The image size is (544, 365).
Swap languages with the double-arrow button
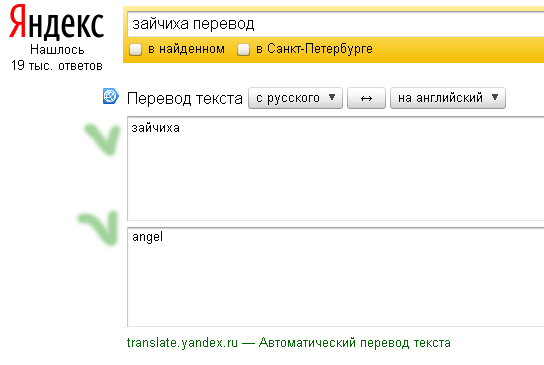(366, 98)
